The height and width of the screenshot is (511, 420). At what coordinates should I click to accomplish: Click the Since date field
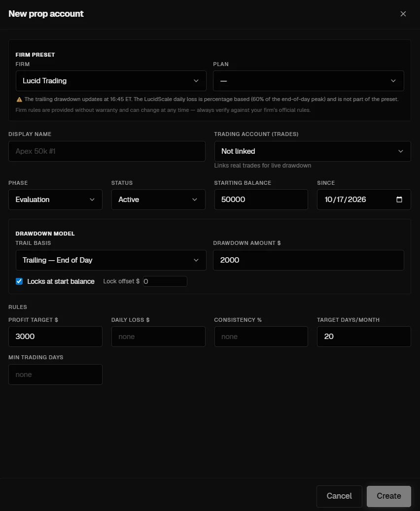click(x=364, y=200)
